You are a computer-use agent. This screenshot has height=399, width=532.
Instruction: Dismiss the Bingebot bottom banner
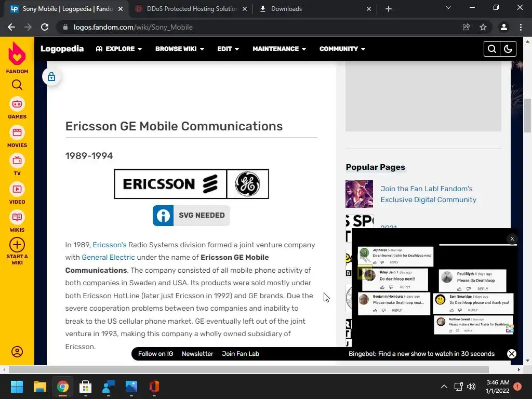(x=512, y=354)
